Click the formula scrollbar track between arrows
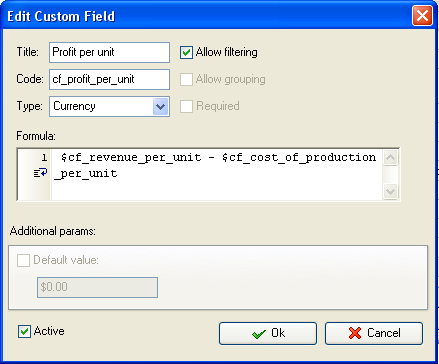This screenshot has width=439, height=364. click(390, 174)
